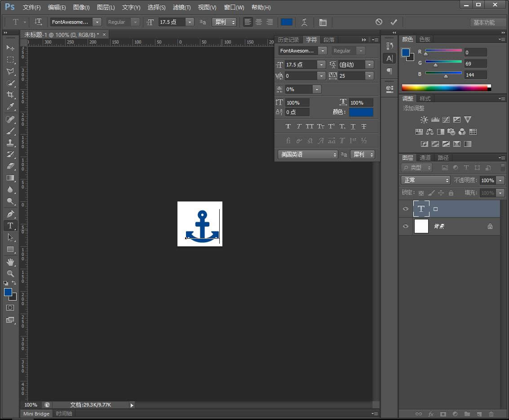Select the Move tool
This screenshot has width=509, height=420.
pyautogui.click(x=10, y=48)
